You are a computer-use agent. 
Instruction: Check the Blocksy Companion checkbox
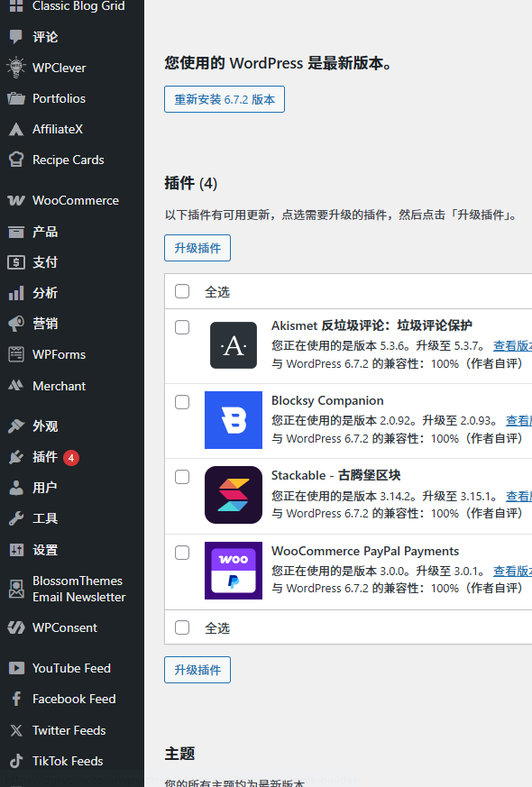coord(182,402)
